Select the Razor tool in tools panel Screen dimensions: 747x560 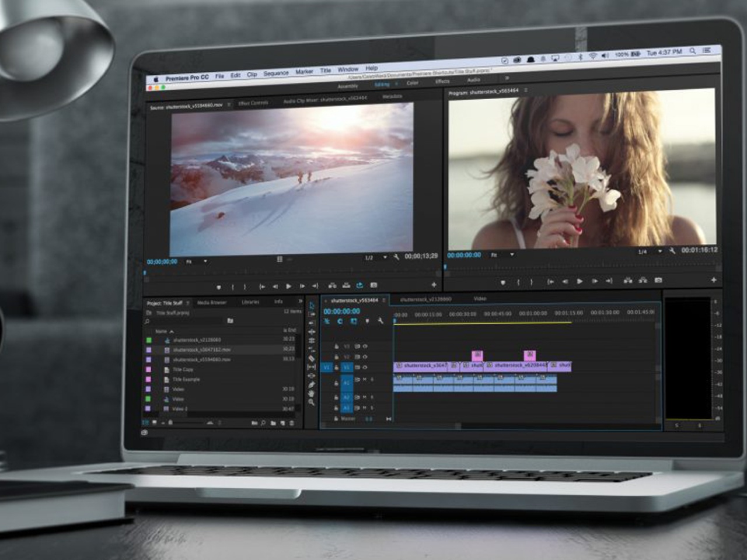point(312,358)
